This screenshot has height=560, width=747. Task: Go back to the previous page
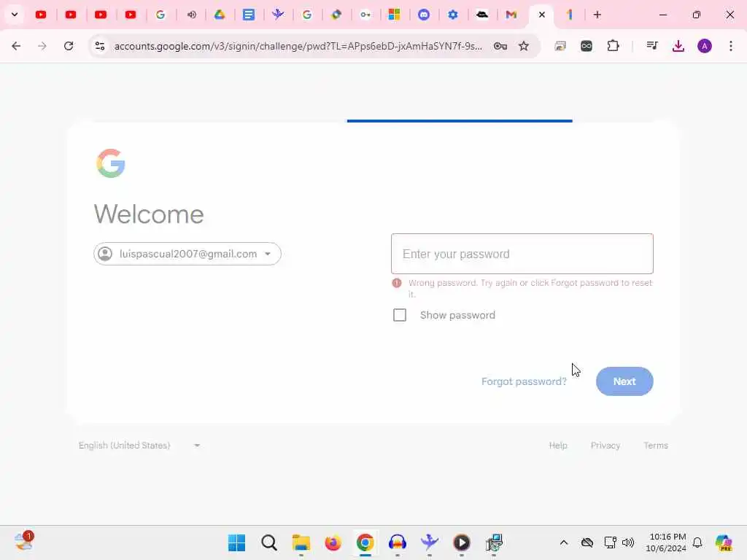click(x=16, y=46)
